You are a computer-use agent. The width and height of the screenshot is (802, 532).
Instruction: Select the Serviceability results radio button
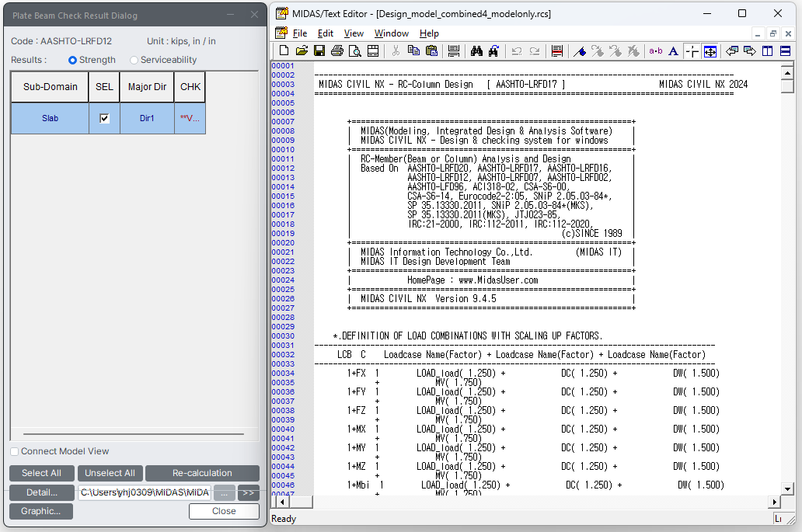[x=134, y=60]
